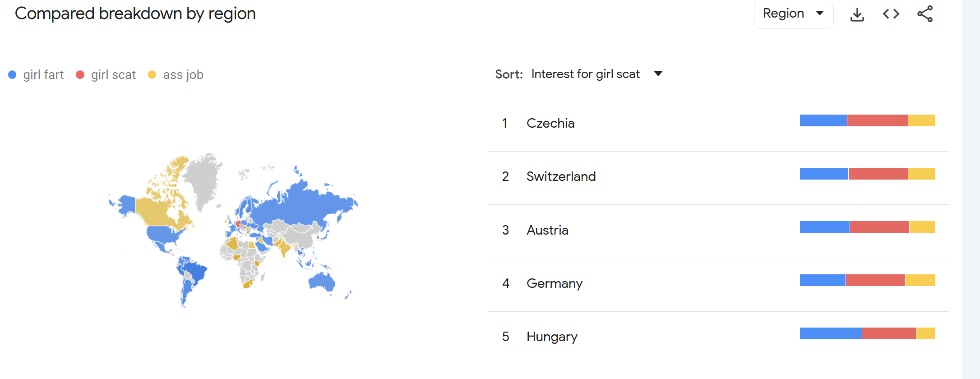Screen dimensions: 980x379
Task: Click the red legend dot
Action: [80, 75]
